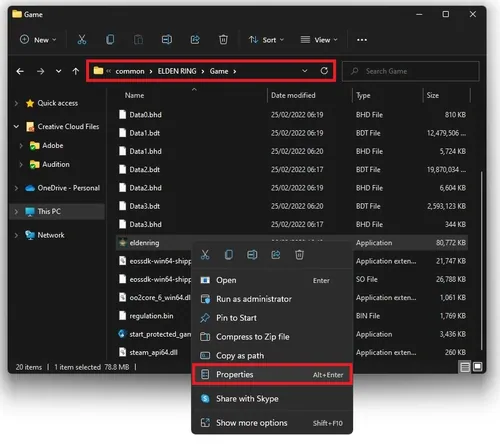Switch to the large thumbnails view icon
500x445 pixels.
[x=477, y=367]
